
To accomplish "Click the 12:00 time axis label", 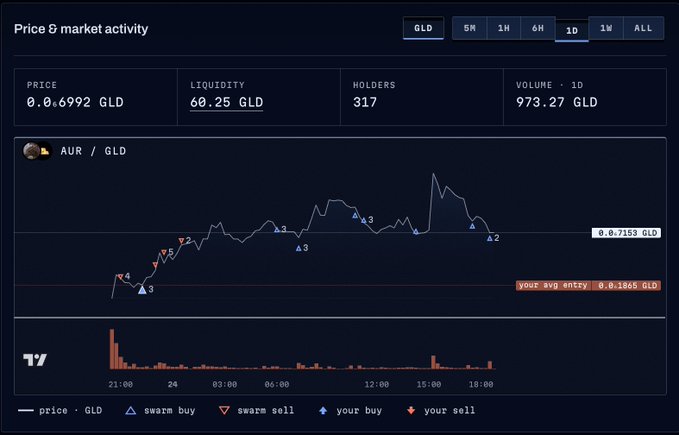I will click(376, 384).
